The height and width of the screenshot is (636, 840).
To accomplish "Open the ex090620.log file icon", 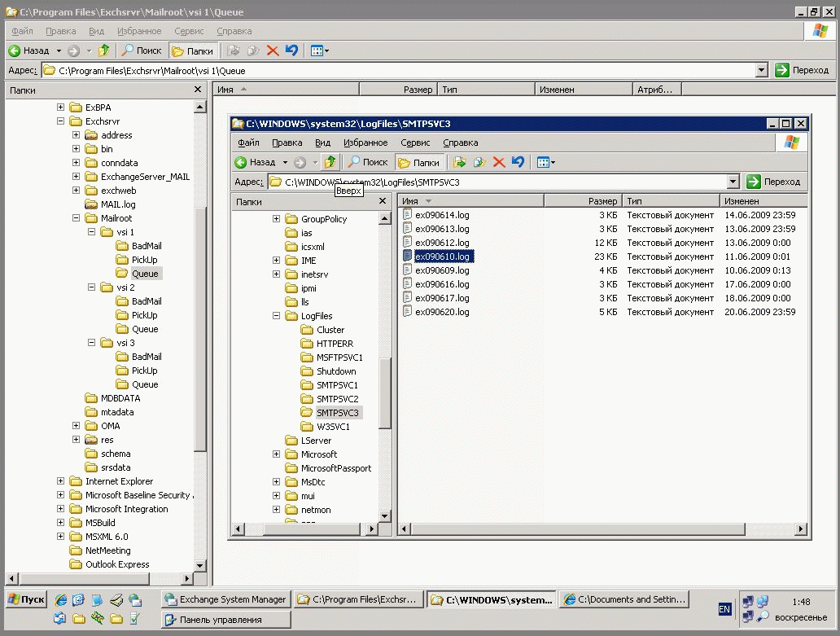I will (x=408, y=312).
